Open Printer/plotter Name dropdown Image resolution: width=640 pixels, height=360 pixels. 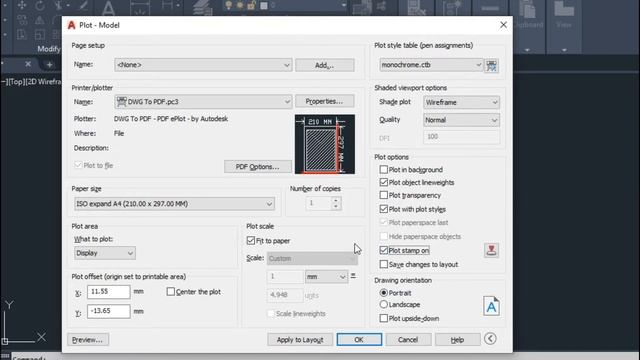click(x=203, y=102)
